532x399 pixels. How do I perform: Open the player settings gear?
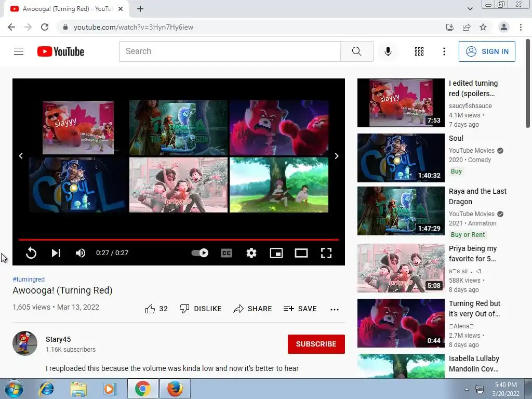click(251, 253)
